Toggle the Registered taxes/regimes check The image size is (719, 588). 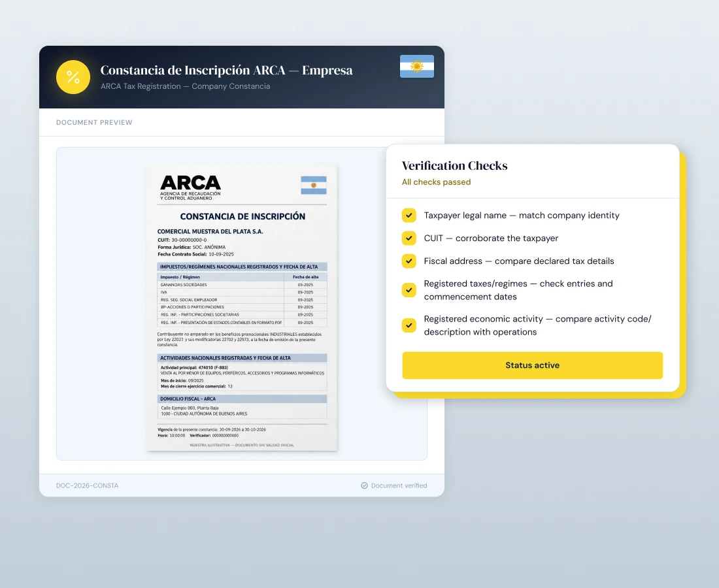409,290
